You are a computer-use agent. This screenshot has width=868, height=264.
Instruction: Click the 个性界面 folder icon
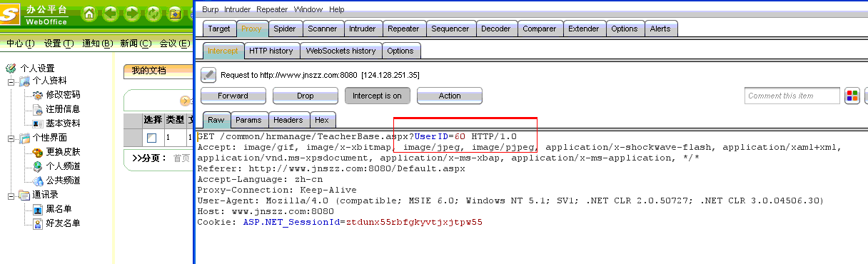24,138
